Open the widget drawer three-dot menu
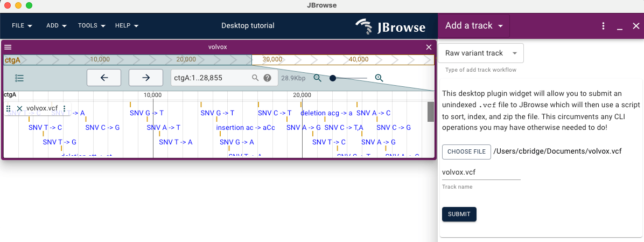The image size is (644, 242). pyautogui.click(x=603, y=26)
